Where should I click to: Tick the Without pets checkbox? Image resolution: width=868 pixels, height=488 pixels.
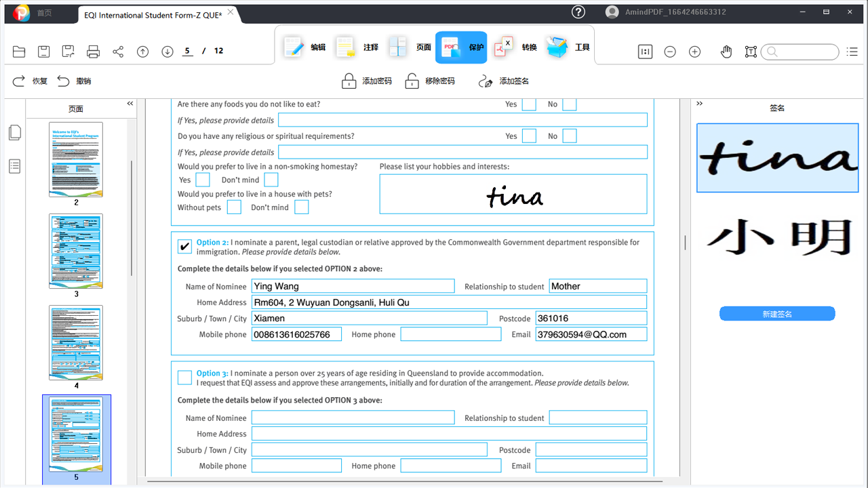click(x=234, y=207)
